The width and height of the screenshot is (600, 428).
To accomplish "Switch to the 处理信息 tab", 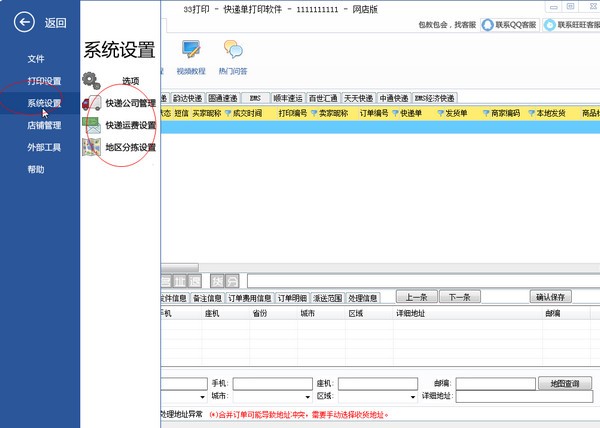I will coord(363,298).
